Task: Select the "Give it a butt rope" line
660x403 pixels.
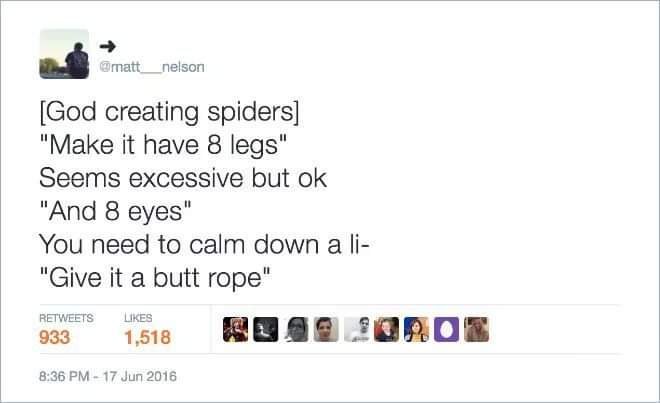Action: click(x=155, y=278)
